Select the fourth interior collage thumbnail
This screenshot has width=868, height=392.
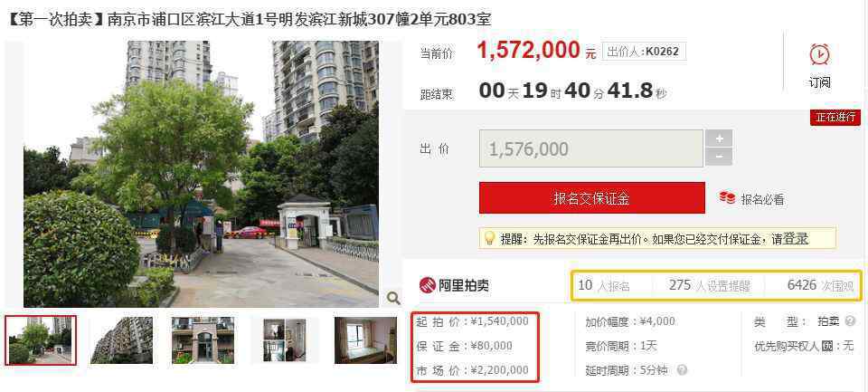pos(285,339)
